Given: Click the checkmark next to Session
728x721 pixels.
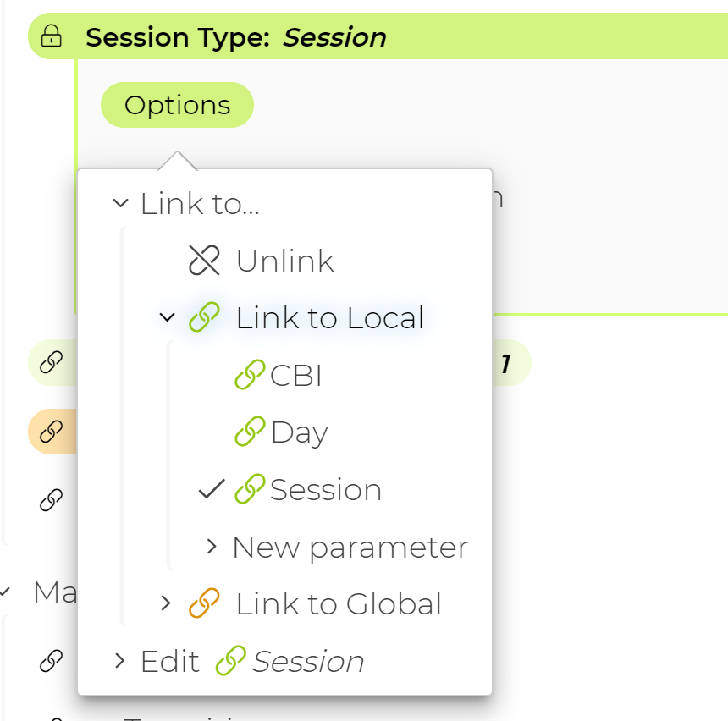Looking at the screenshot, I should click(211, 488).
